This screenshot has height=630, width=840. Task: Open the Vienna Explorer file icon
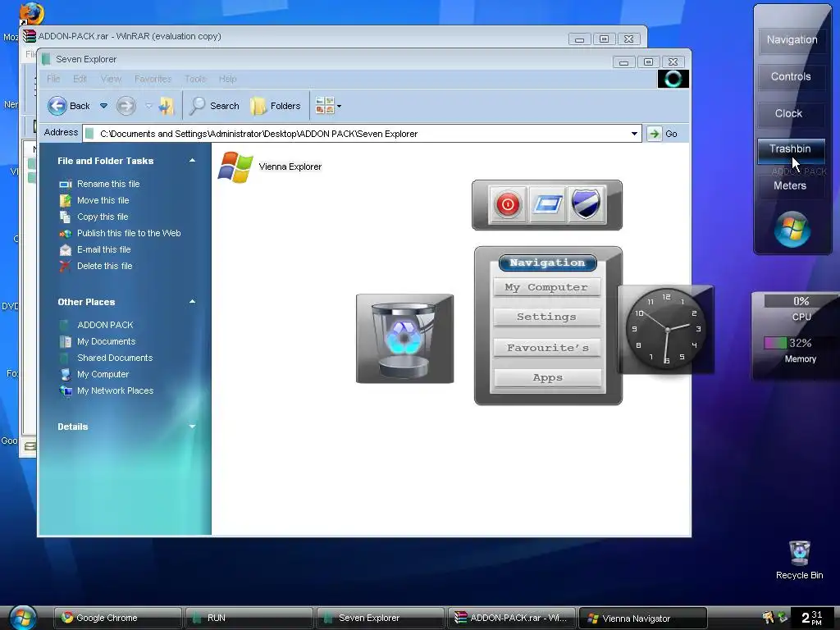click(x=235, y=167)
